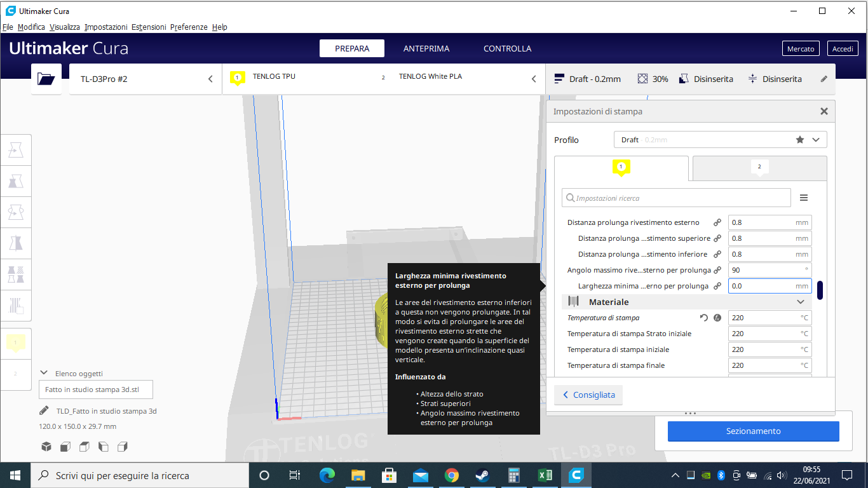Open the settings visibility hamburger menu
868x488 pixels.
point(804,198)
